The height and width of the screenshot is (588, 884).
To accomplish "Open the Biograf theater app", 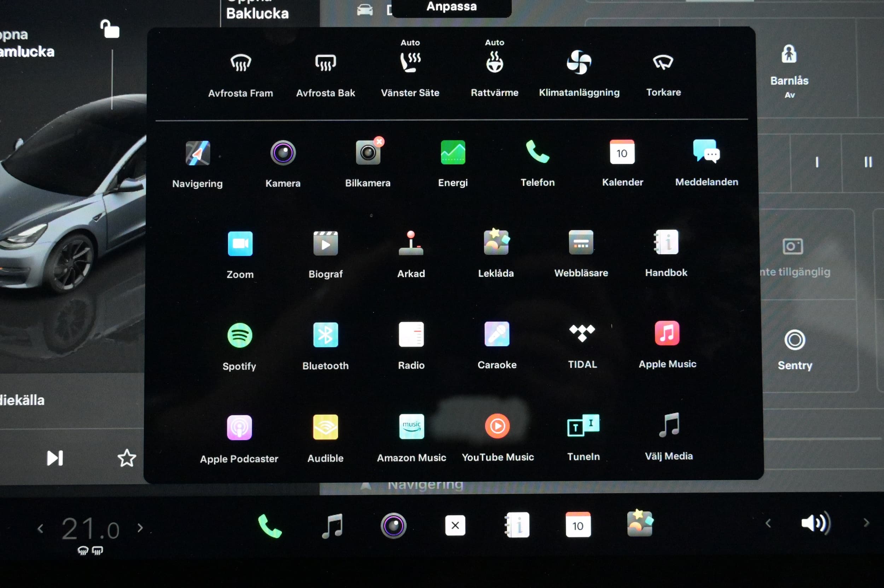I will point(326,243).
